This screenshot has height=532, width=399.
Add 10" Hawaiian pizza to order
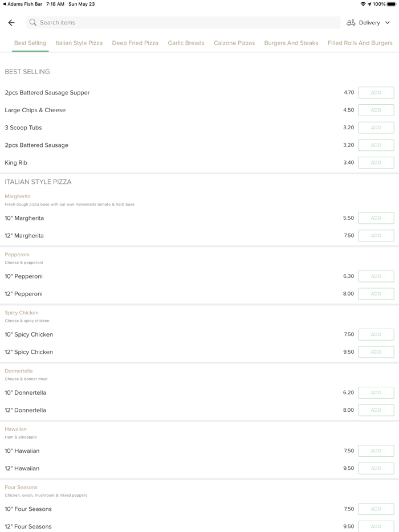click(x=376, y=451)
